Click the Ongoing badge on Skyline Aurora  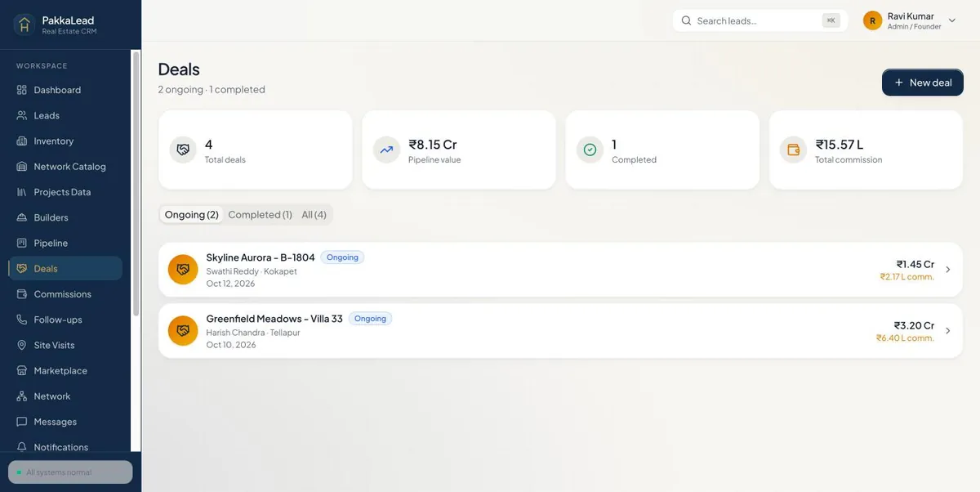342,257
